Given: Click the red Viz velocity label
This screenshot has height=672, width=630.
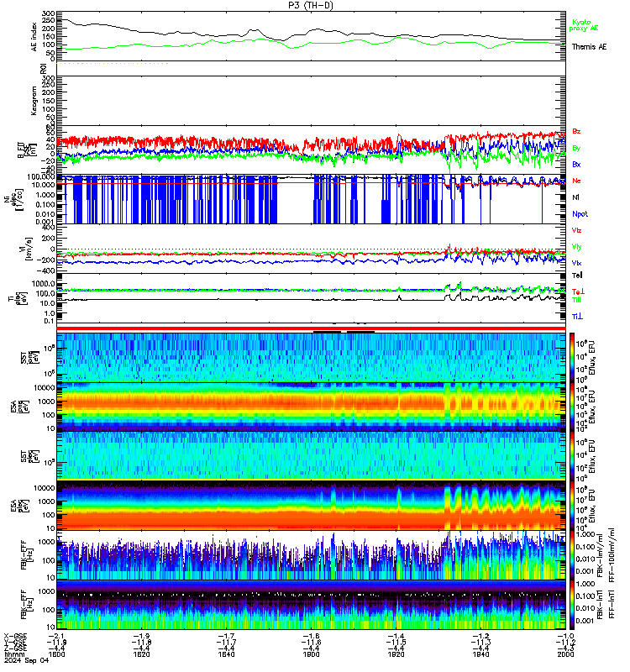Looking at the screenshot, I should [576, 230].
